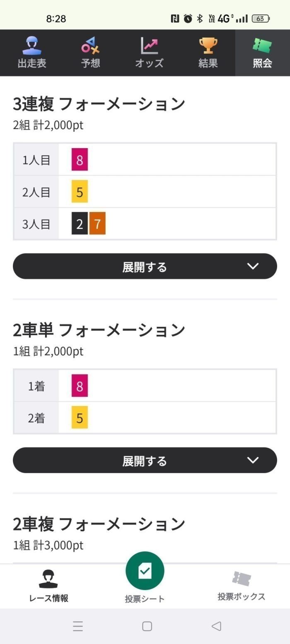The width and height of the screenshot is (290, 644).
Task: Expand the 2車単 フォーメーション details
Action: click(x=145, y=460)
